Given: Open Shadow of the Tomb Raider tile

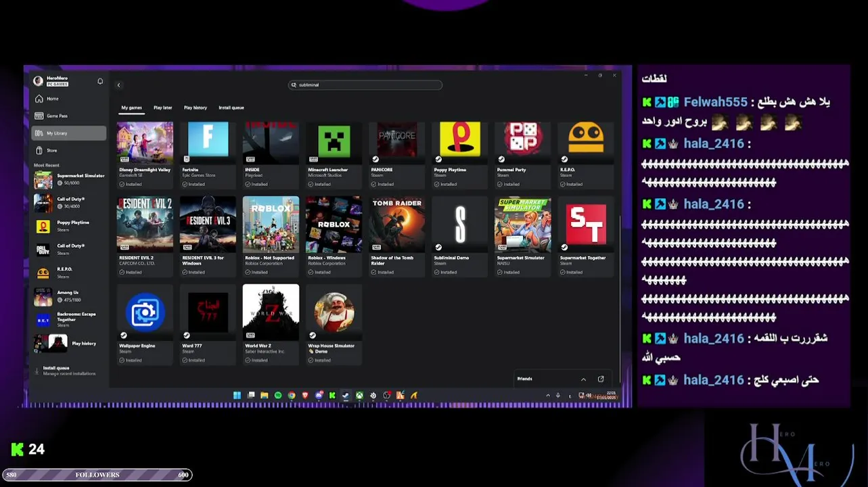Looking at the screenshot, I should pyautogui.click(x=396, y=237).
